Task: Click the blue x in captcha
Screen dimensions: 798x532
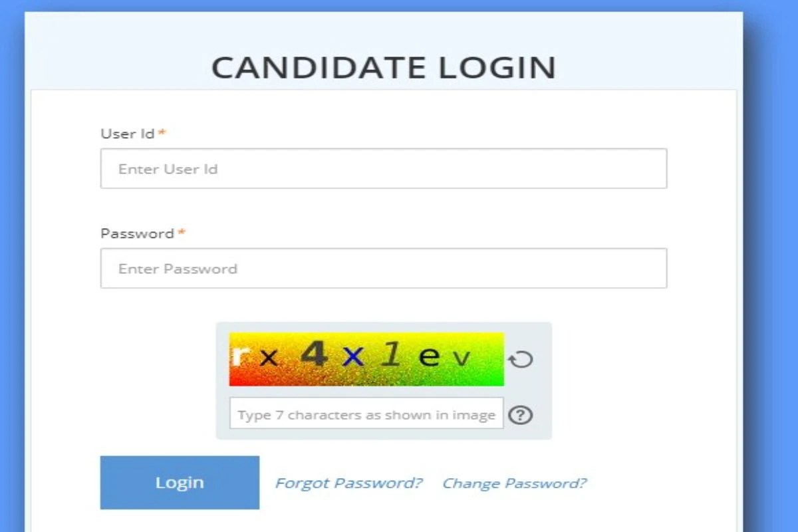Action: tap(353, 358)
